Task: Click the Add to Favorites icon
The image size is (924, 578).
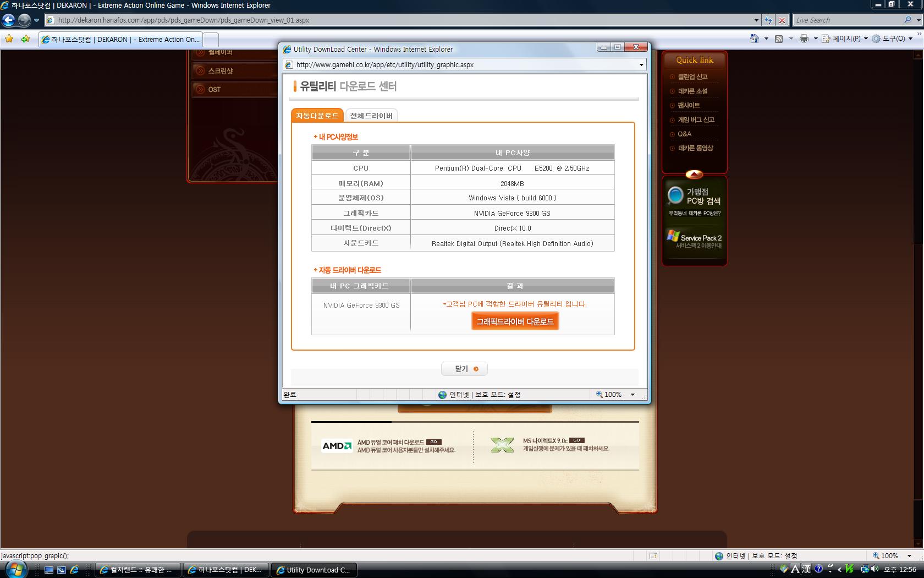Action: [x=25, y=39]
